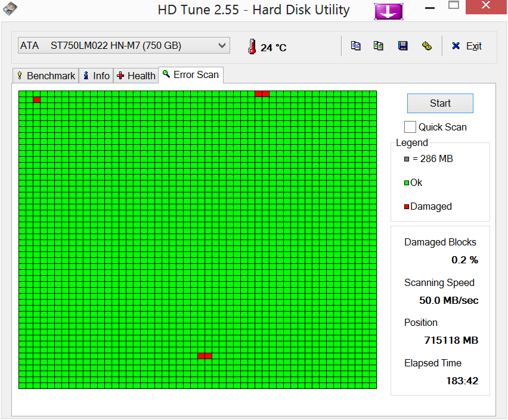508x420 pixels.
Task: Click the HD Tune app icon in title bar
Action: point(10,9)
